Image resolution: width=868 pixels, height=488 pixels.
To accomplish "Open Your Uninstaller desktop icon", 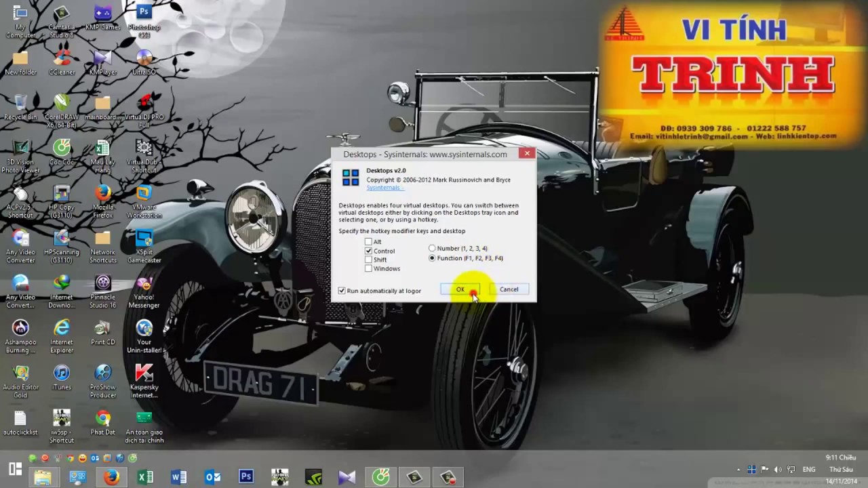I will click(x=144, y=335).
